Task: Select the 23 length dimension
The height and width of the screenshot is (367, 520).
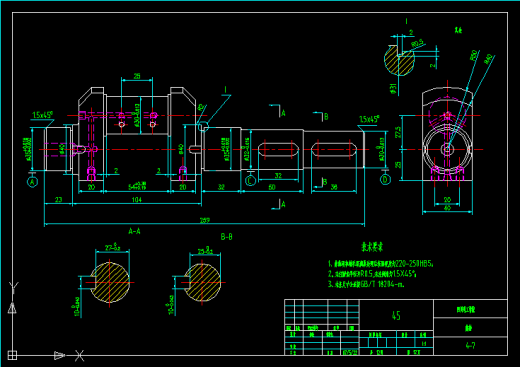Action: click(58, 200)
